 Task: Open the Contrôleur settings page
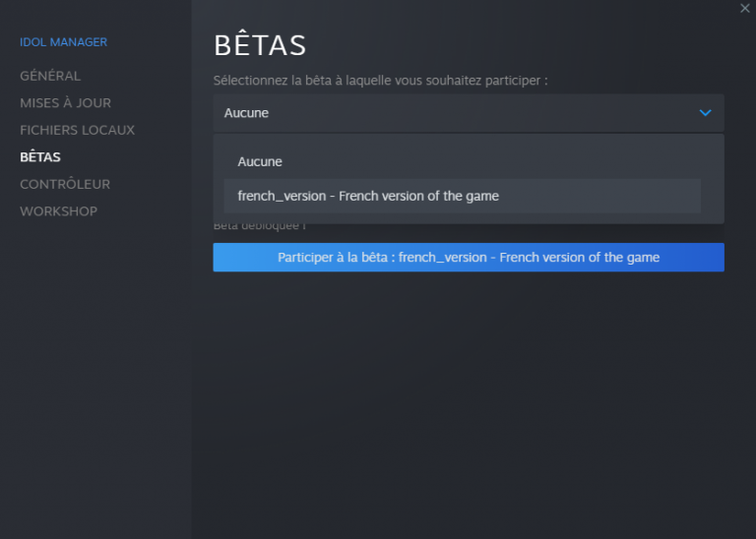[65, 184]
